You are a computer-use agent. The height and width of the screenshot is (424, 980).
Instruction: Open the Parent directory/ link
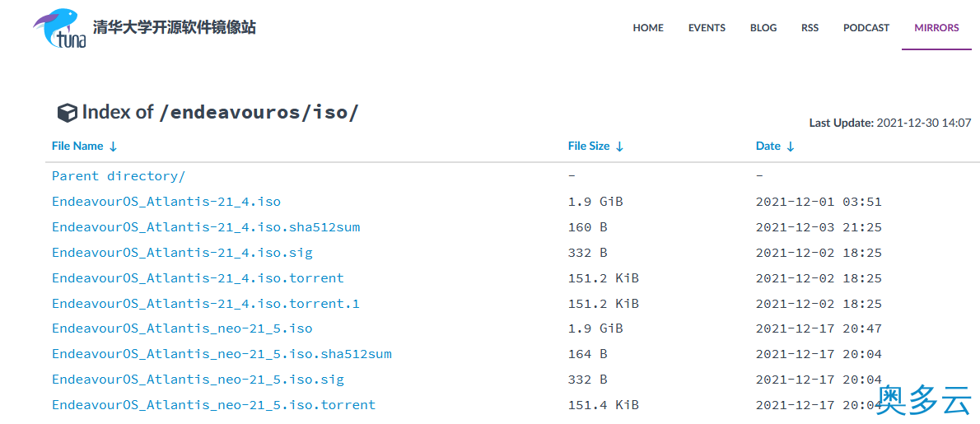(x=119, y=176)
